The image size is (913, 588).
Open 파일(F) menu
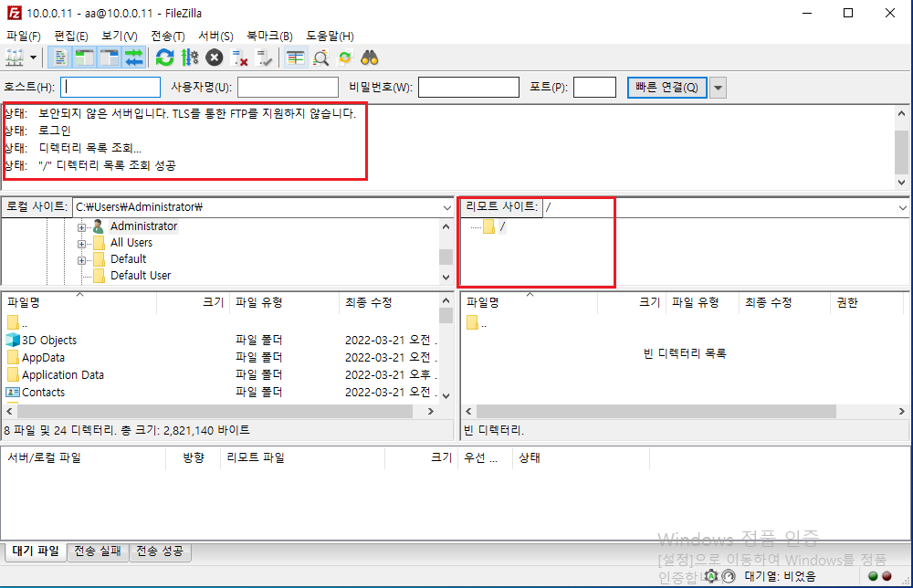[24, 37]
